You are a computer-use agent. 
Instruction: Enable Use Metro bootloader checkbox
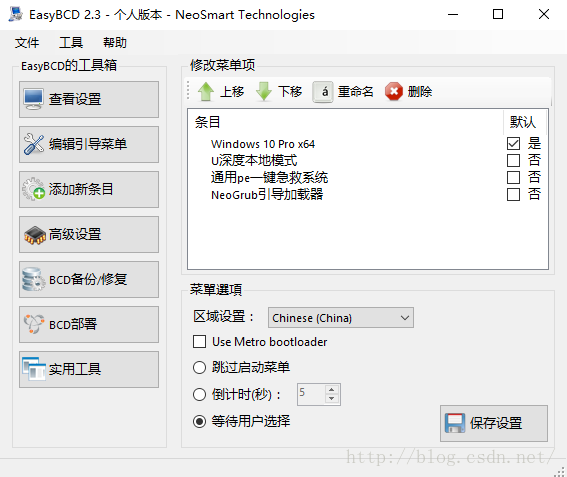click(x=200, y=341)
